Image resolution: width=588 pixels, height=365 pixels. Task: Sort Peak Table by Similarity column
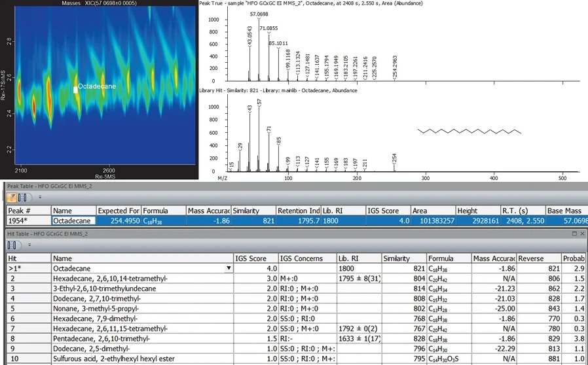(252, 211)
